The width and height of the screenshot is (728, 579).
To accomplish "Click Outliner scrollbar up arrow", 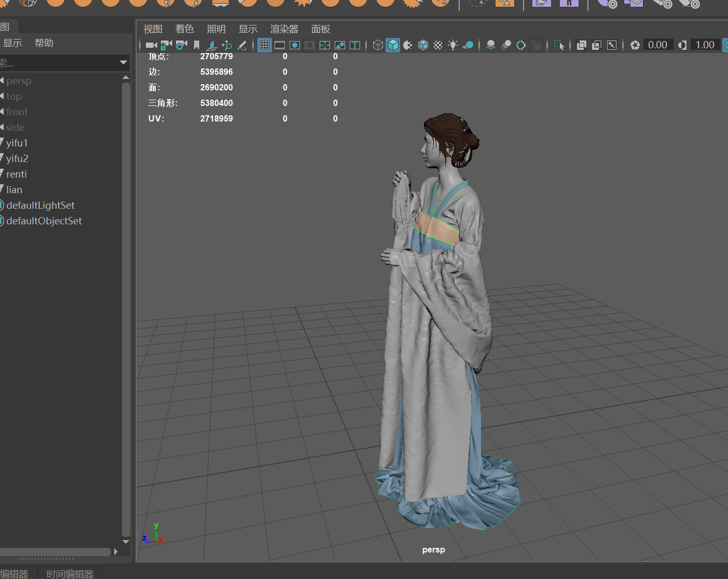I will [x=126, y=77].
